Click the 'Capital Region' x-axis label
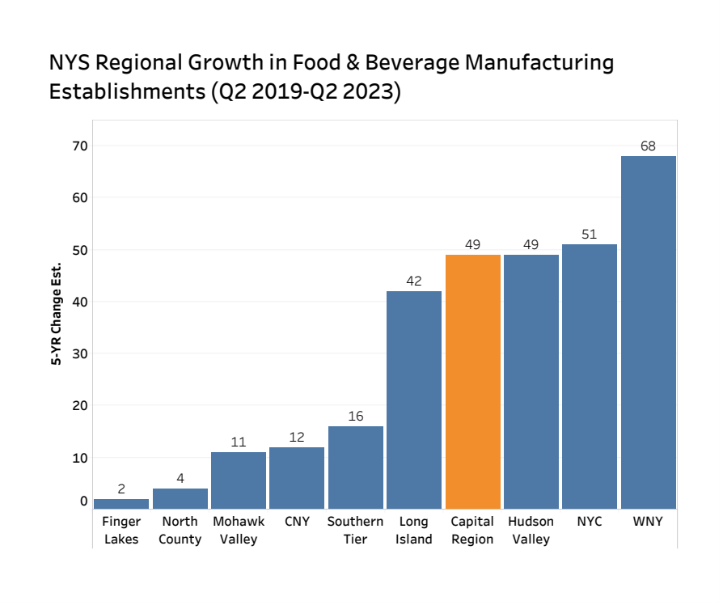This screenshot has height=603, width=720. 472,530
